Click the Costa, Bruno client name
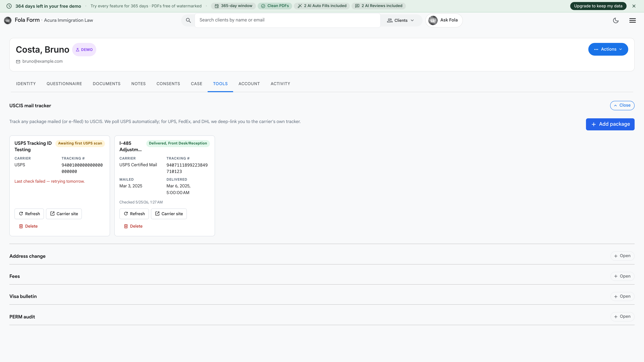This screenshot has height=362, width=644. click(x=42, y=50)
